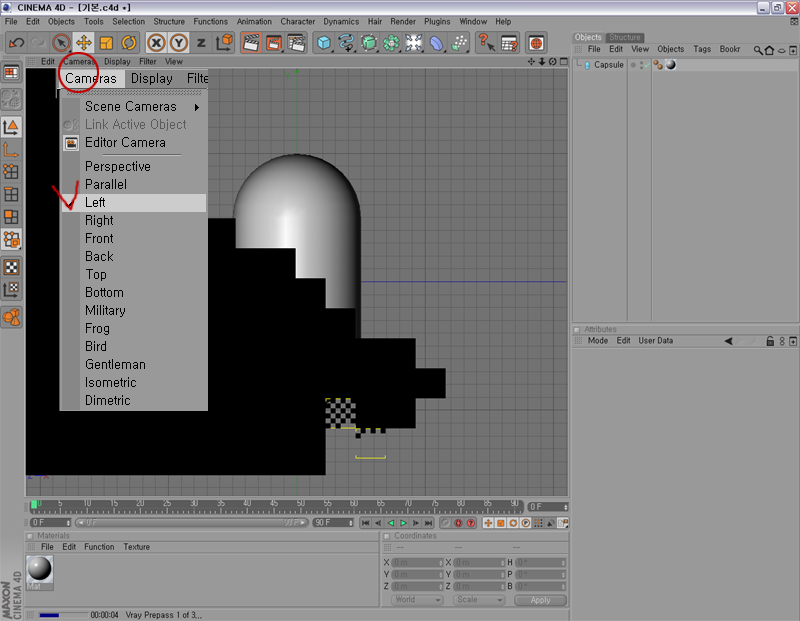Image resolution: width=800 pixels, height=621 pixels.
Task: Click the record keyframe button
Action: (x=445, y=523)
